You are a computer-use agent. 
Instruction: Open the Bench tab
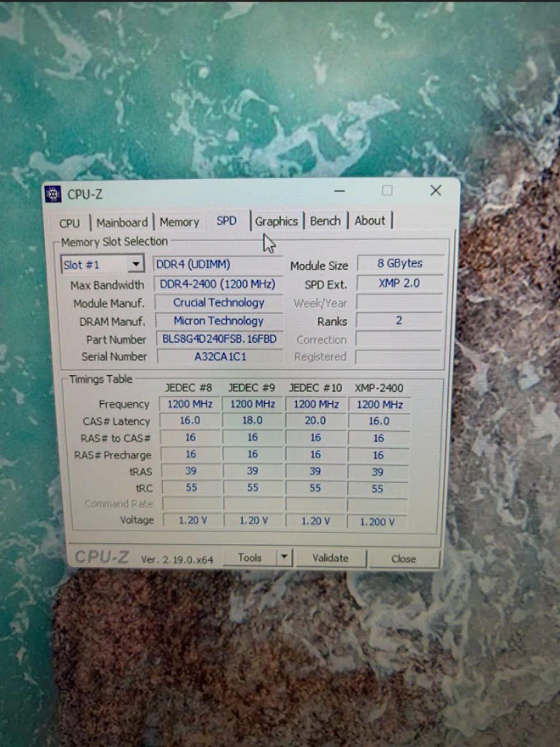325,221
